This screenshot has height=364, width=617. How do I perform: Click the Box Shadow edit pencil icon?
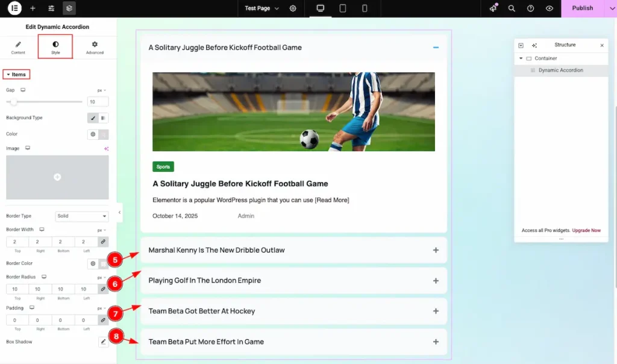103,342
